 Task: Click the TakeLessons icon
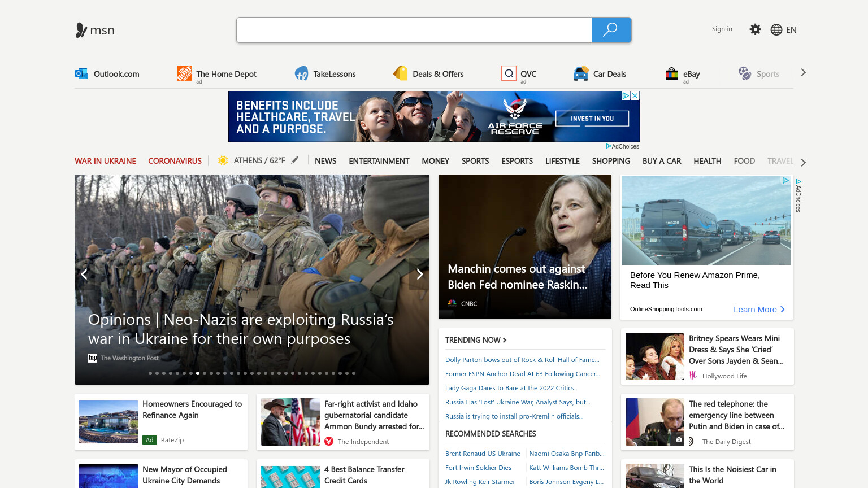[x=301, y=73]
